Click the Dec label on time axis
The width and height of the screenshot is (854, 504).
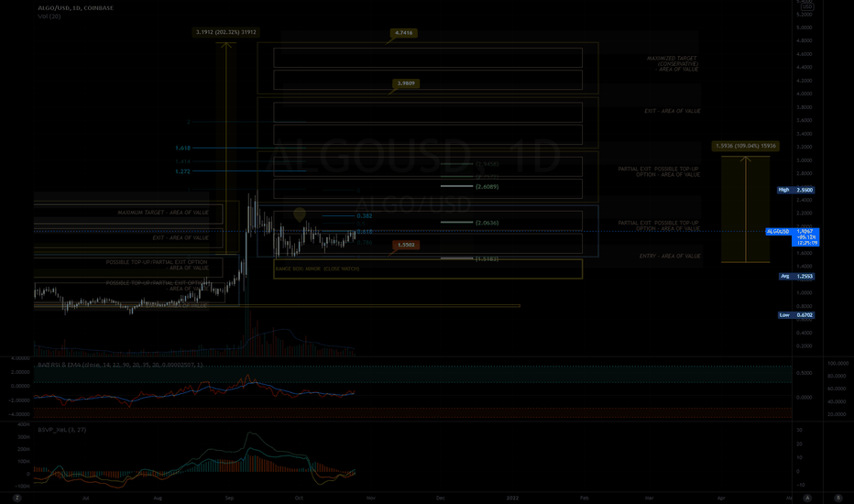pyautogui.click(x=441, y=498)
